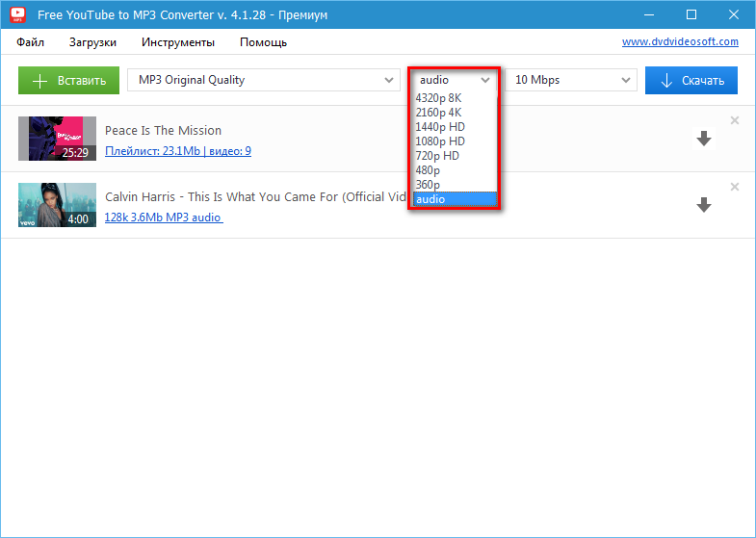The width and height of the screenshot is (756, 538).
Task: Open the 128k 3.6Mb MP3 audio link
Action: tap(164, 218)
